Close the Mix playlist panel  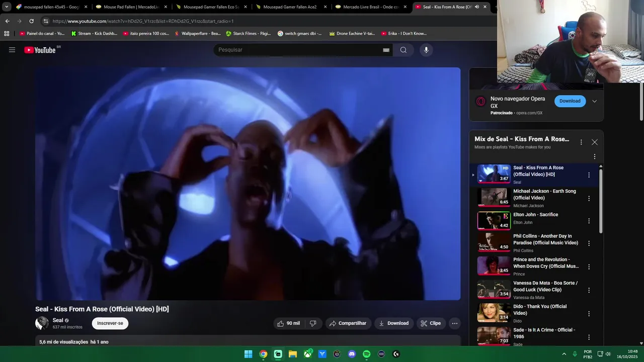(x=595, y=142)
